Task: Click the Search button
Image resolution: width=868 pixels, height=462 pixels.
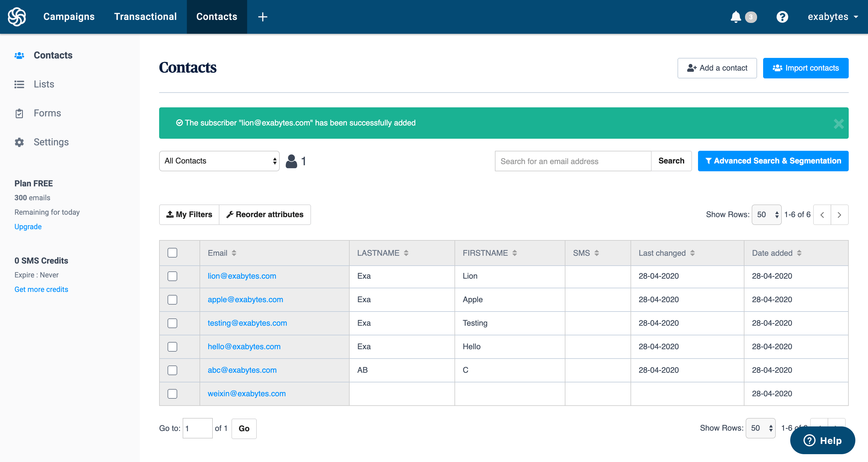Action: (671, 161)
